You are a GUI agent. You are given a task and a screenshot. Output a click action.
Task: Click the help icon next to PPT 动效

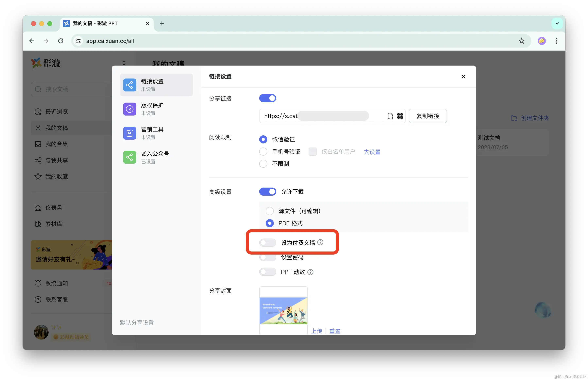point(310,272)
